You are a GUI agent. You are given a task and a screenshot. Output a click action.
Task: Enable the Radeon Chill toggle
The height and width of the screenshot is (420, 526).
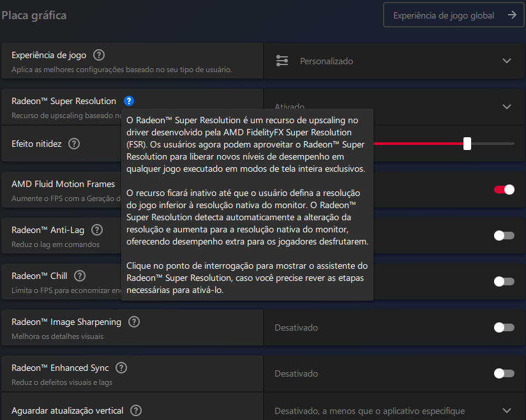coord(504,281)
